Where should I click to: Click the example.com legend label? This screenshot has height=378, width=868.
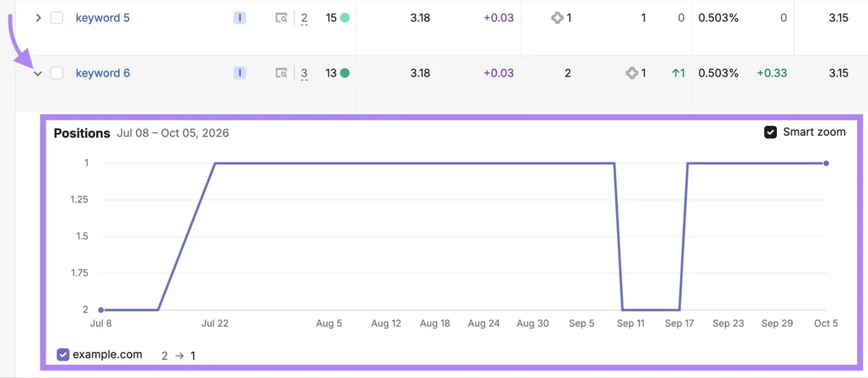(109, 355)
